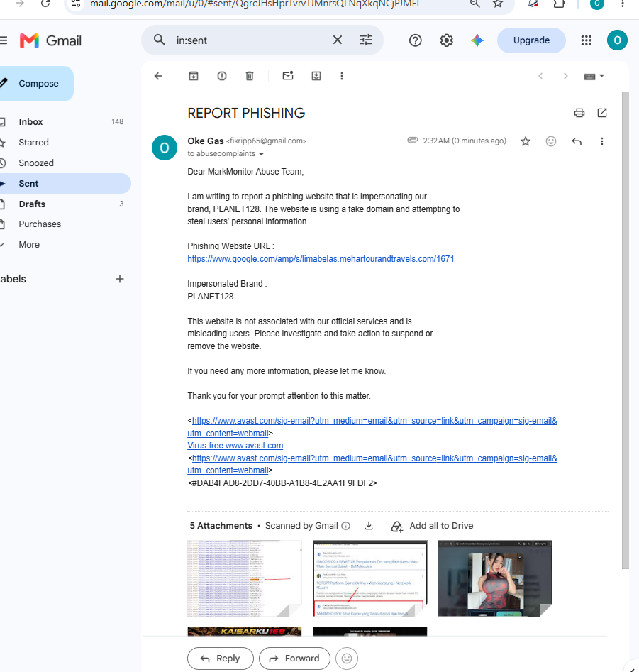639x672 pixels.
Task: Click the sender avatar circle
Action: (x=165, y=148)
